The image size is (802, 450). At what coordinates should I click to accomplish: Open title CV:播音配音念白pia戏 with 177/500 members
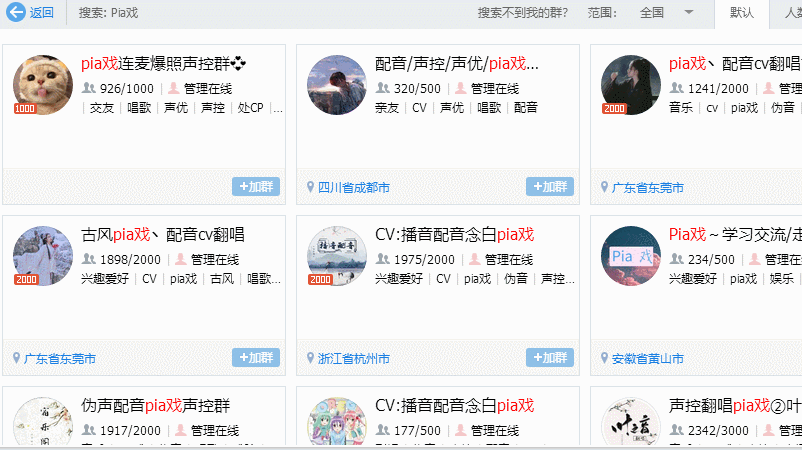(455, 406)
